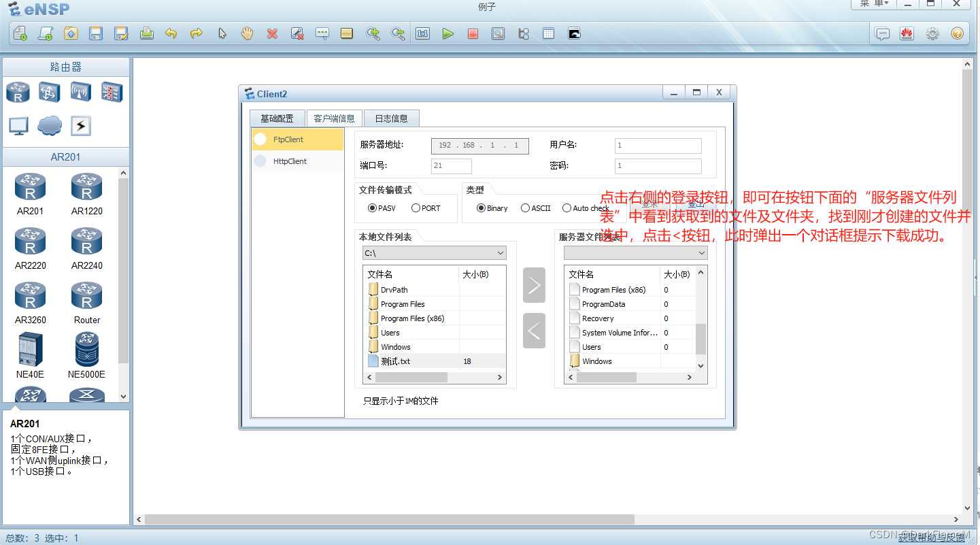Open the server file list path dropdown
Image resolution: width=980 pixels, height=545 pixels.
[x=636, y=253]
